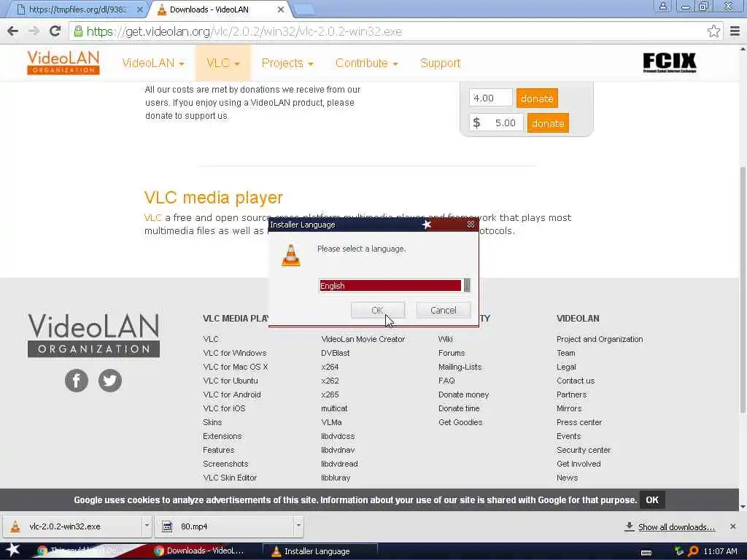Go back with browser back arrow
The image size is (747, 560).
tap(13, 31)
